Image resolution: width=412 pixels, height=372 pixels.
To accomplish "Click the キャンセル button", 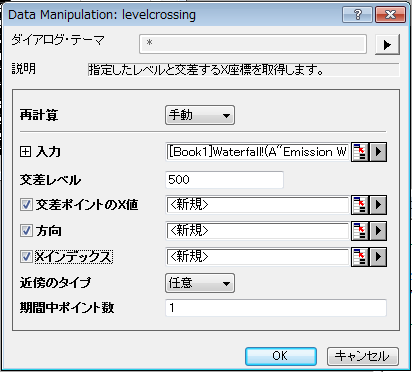I will [x=363, y=356].
